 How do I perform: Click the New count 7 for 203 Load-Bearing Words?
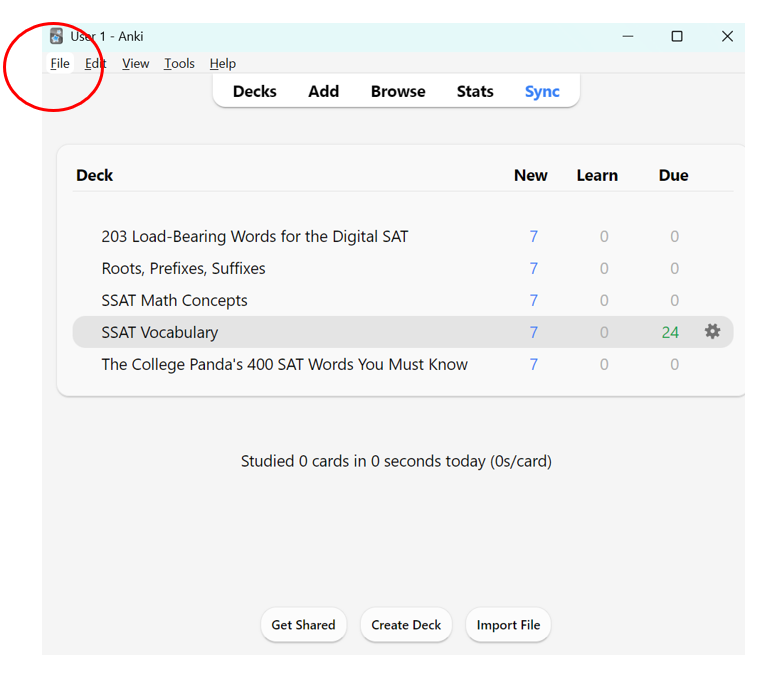(x=534, y=236)
